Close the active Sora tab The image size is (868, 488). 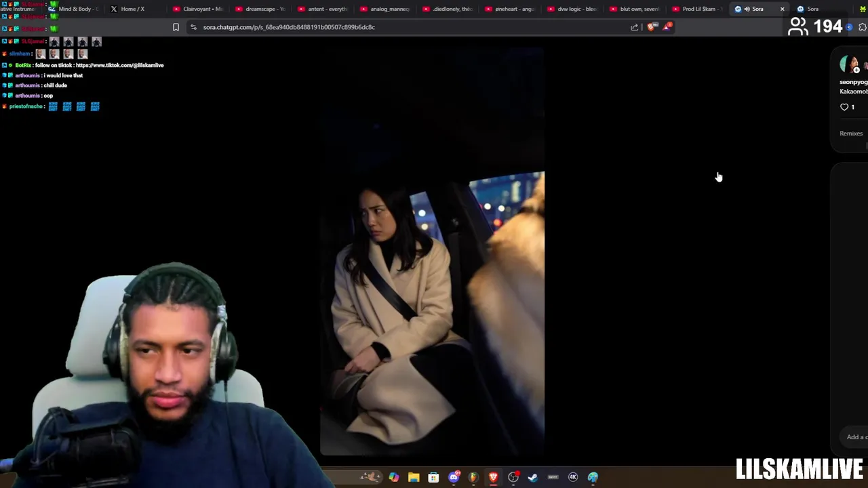click(782, 9)
